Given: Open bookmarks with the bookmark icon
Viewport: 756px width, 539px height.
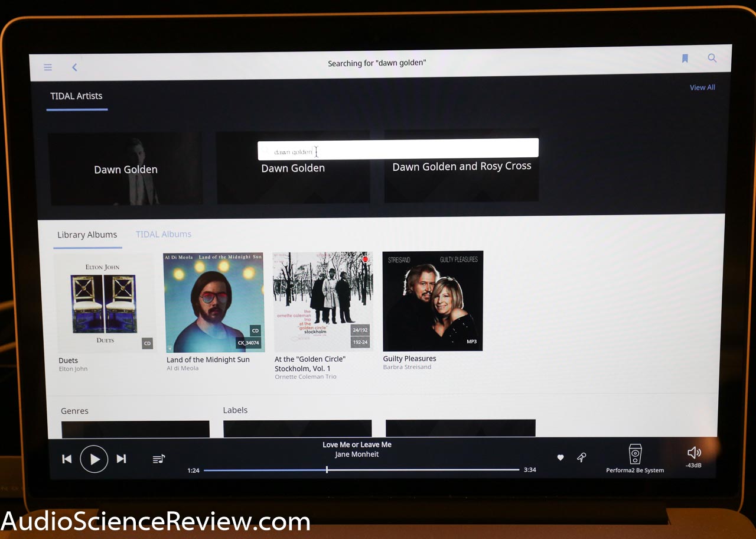Looking at the screenshot, I should [x=685, y=59].
